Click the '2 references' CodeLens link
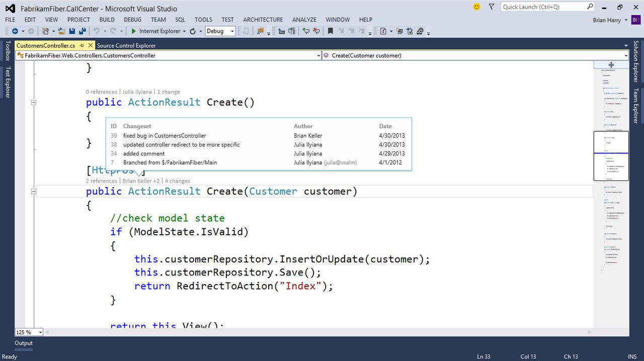 (101, 181)
